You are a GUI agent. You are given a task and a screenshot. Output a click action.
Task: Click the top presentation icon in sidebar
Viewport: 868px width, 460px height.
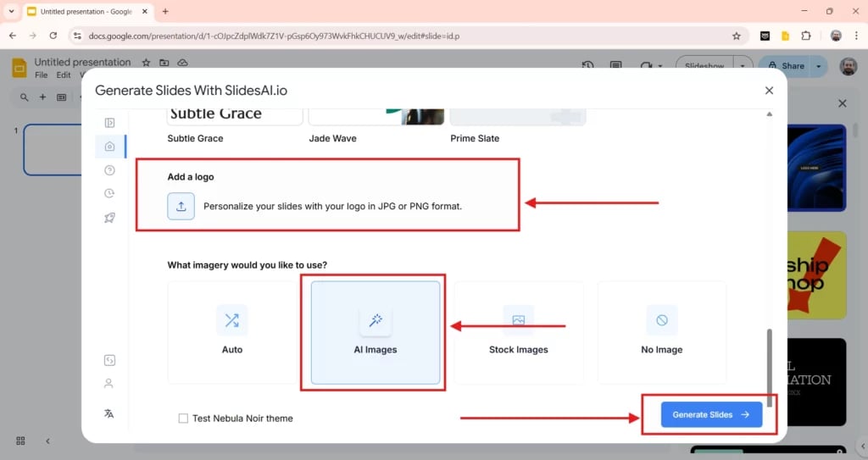click(109, 123)
